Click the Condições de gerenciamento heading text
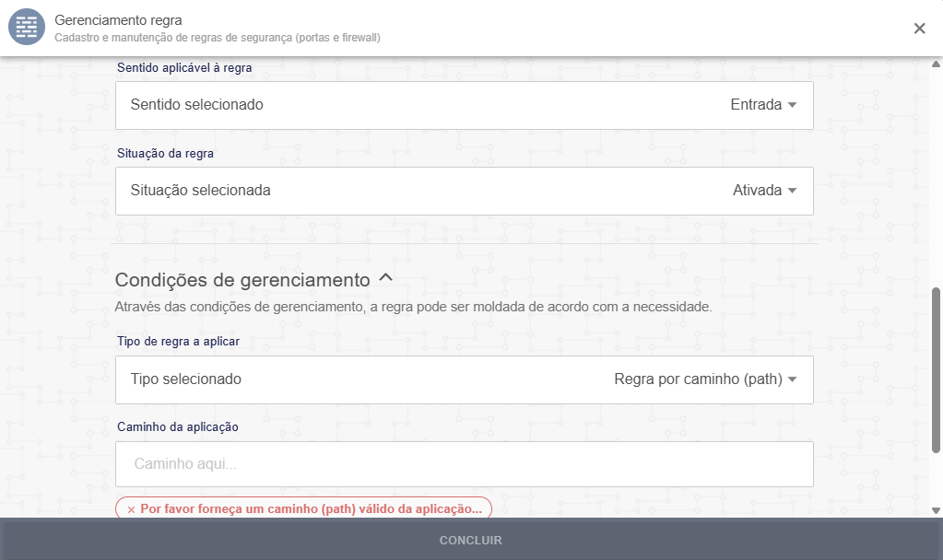This screenshot has height=560, width=943. click(x=242, y=279)
